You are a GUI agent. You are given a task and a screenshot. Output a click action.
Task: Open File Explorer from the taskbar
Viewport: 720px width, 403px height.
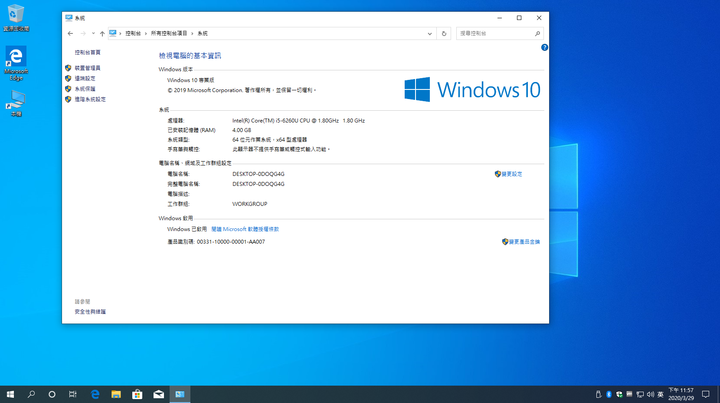pos(116,394)
